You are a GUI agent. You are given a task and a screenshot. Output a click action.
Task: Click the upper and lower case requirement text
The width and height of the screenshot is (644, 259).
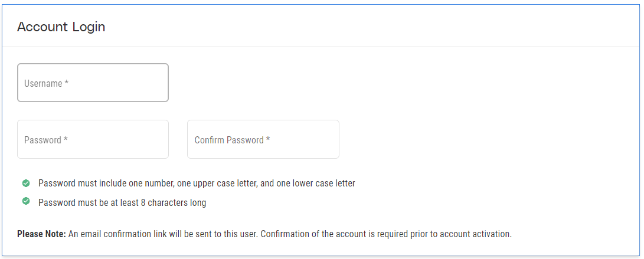(x=197, y=183)
